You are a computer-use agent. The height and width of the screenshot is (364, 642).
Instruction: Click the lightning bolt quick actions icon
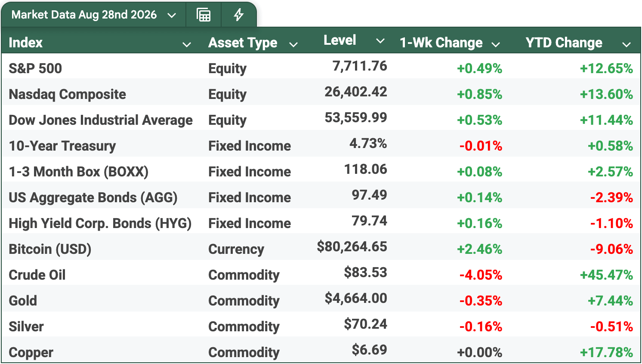238,15
